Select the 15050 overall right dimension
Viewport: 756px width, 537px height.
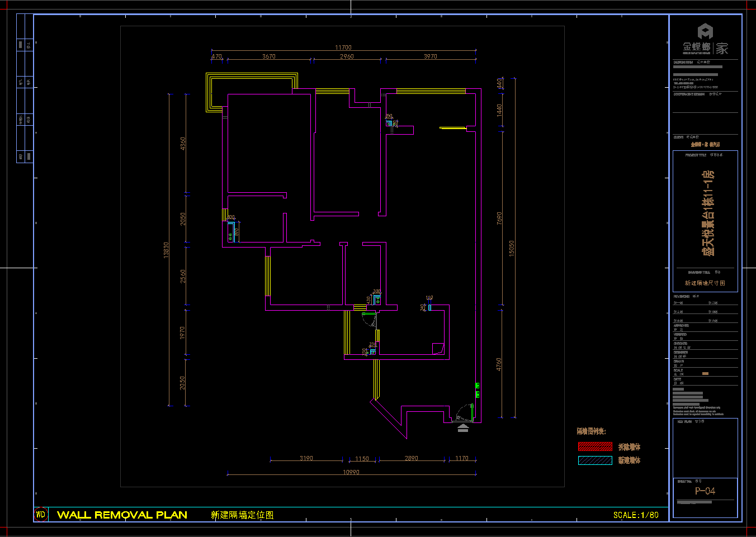(511, 249)
